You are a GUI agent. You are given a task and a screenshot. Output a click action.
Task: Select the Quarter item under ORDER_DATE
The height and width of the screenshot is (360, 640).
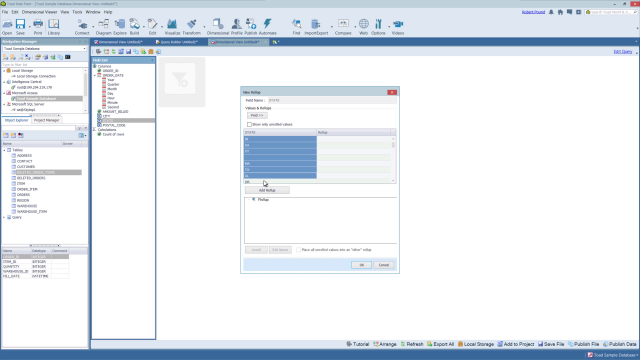[x=113, y=84]
